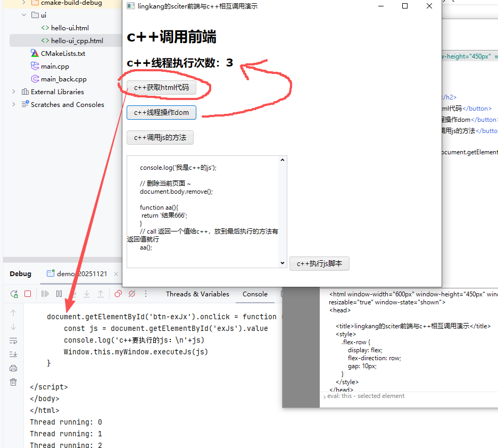Screen dimensions: 498x448
Task: Open the View Breakpoints icon
Action: 118,294
